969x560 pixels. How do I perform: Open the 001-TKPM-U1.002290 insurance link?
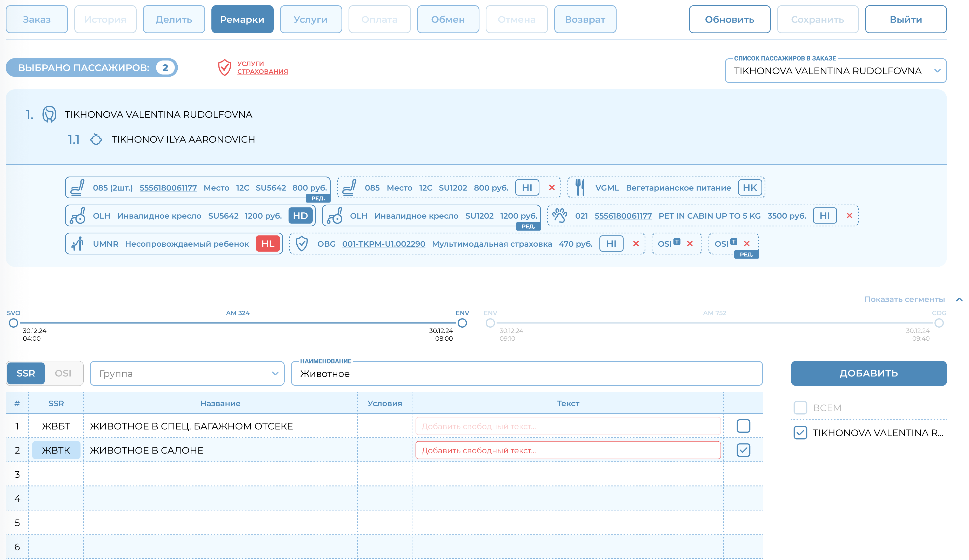(383, 244)
